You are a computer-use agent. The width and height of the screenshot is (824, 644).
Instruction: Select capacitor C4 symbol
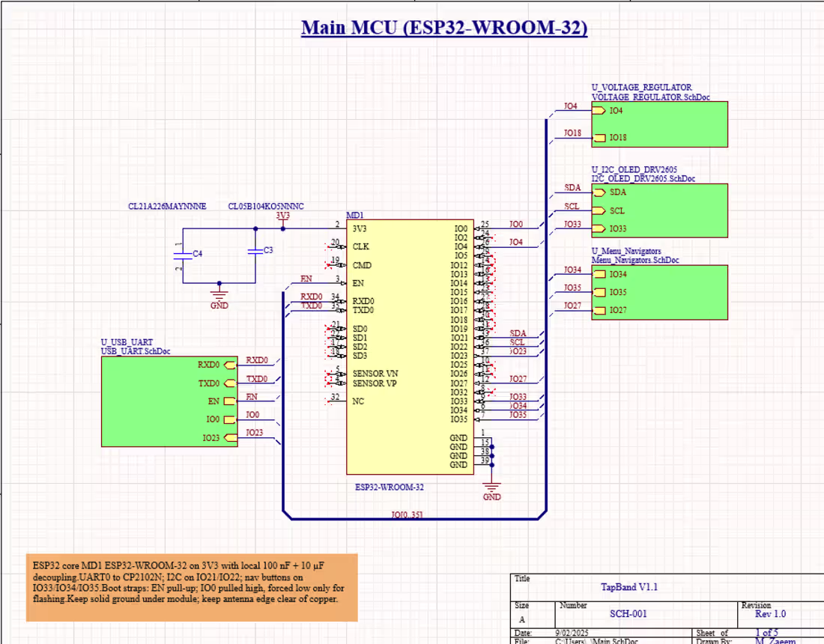183,256
